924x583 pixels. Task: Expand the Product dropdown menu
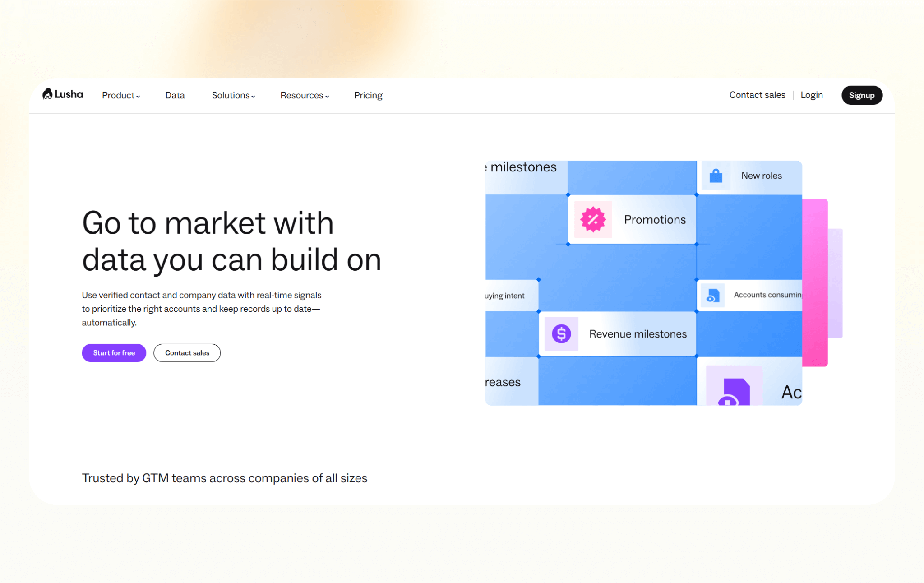click(x=120, y=95)
